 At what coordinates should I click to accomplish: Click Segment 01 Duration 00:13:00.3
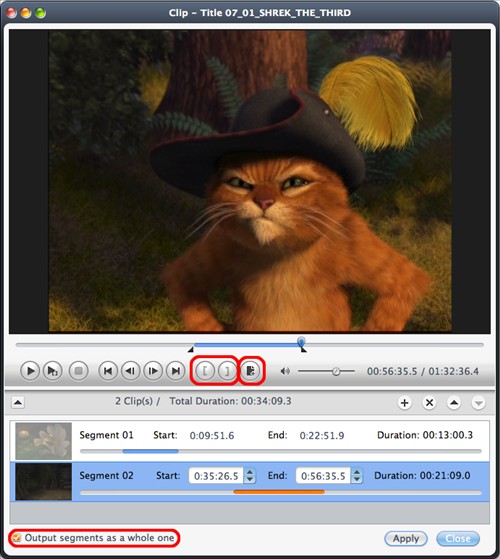(x=425, y=435)
